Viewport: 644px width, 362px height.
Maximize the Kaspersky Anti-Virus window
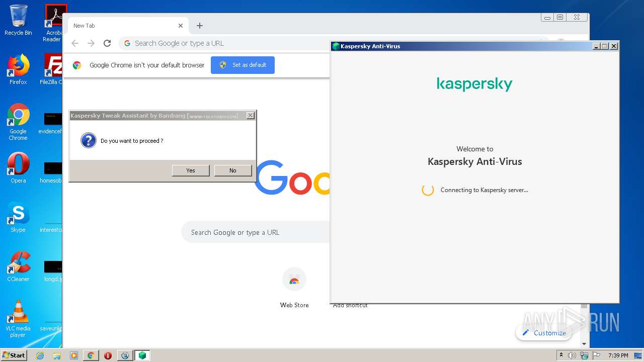605,46
